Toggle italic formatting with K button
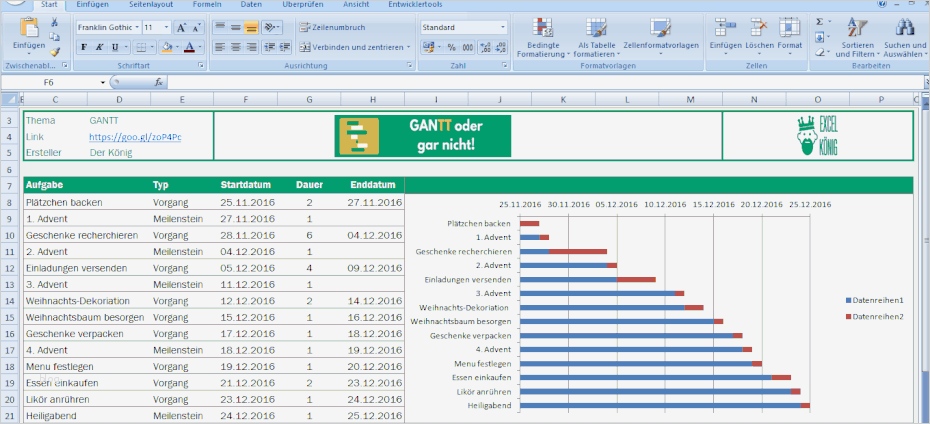The width and height of the screenshot is (930, 424). 100,47
